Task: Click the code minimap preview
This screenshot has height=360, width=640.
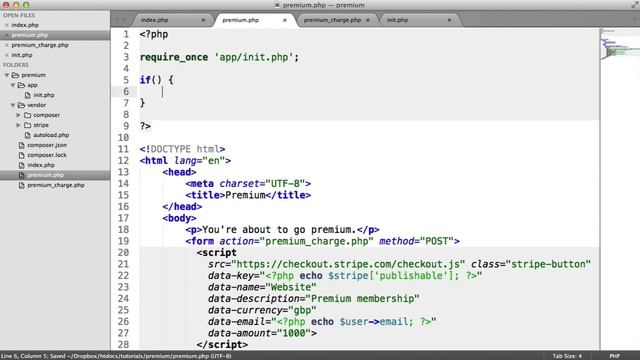Action: [x=620, y=45]
